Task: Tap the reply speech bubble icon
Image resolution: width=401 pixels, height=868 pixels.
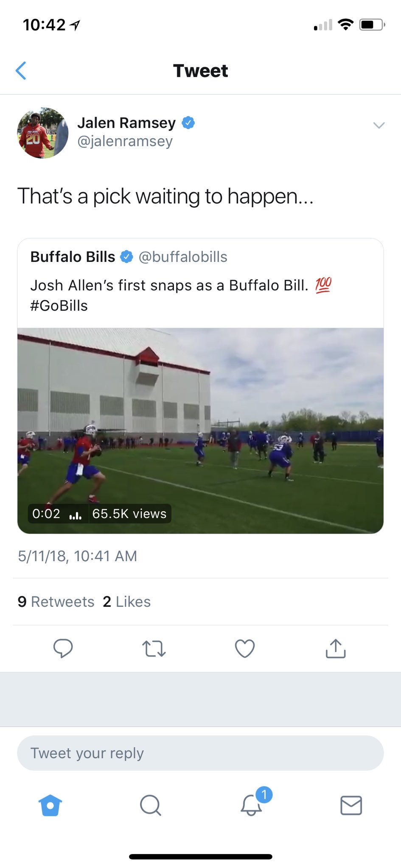Action: click(63, 648)
